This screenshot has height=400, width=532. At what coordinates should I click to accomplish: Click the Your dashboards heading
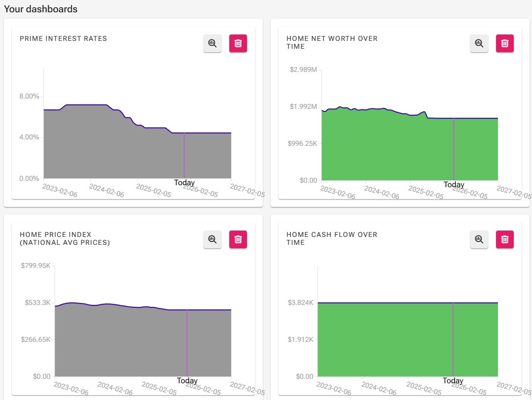[41, 9]
